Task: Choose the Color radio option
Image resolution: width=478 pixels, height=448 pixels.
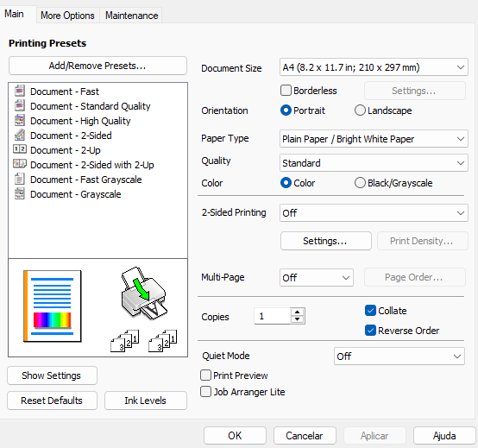Action: click(286, 183)
